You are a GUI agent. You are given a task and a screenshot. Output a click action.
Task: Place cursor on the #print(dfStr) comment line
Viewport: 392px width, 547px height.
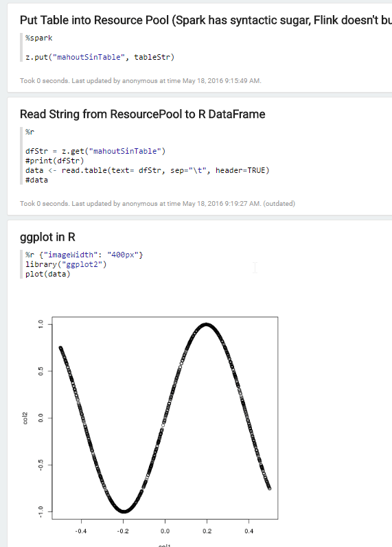tap(54, 161)
